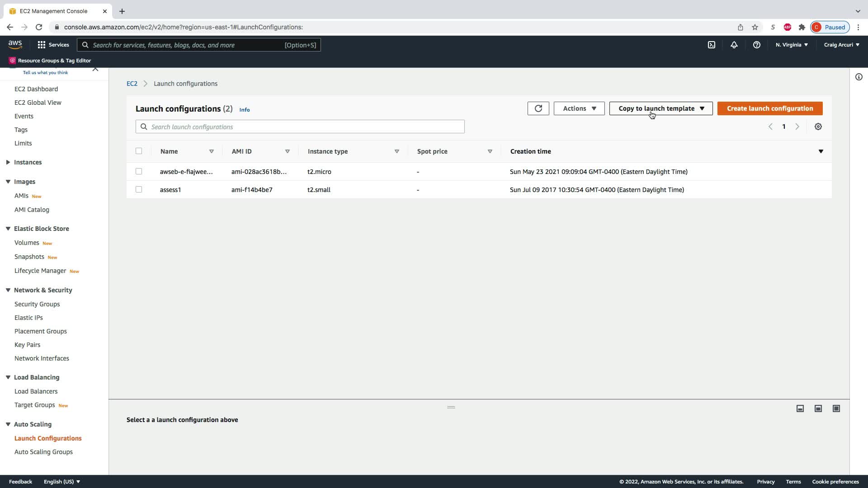Open the table preferences gear icon

pyautogui.click(x=818, y=127)
